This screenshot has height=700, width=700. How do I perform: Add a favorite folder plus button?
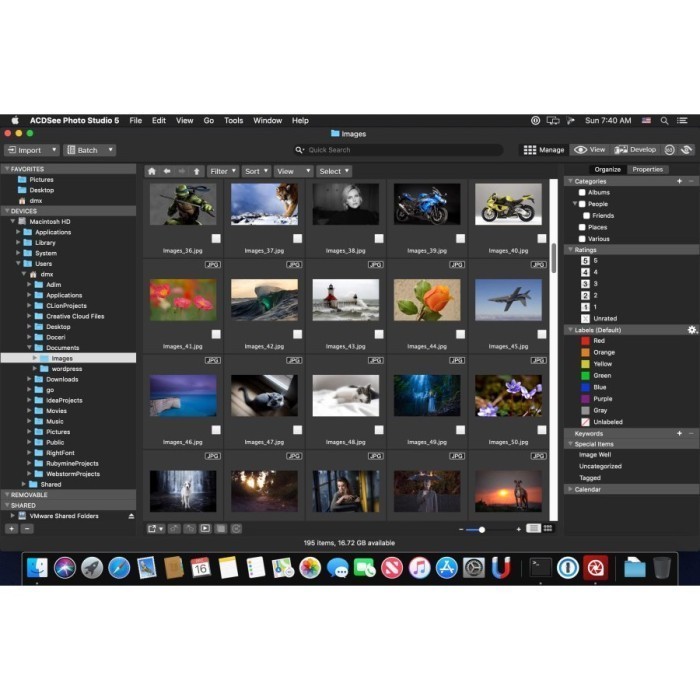pos(12,529)
